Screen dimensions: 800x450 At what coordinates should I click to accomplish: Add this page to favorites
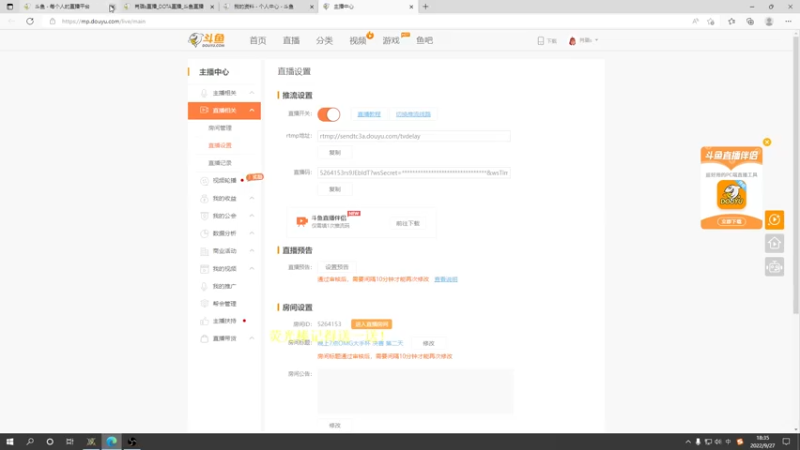point(711,21)
